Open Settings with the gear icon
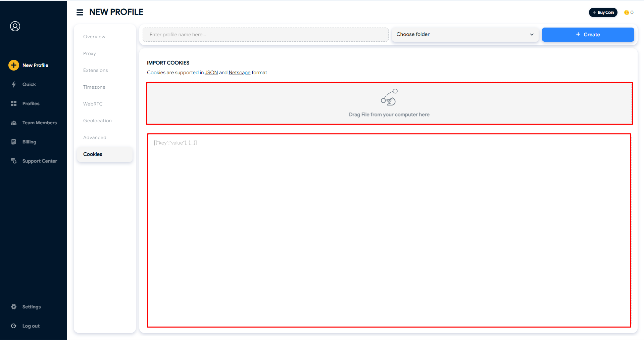The width and height of the screenshot is (644, 340). pos(14,307)
